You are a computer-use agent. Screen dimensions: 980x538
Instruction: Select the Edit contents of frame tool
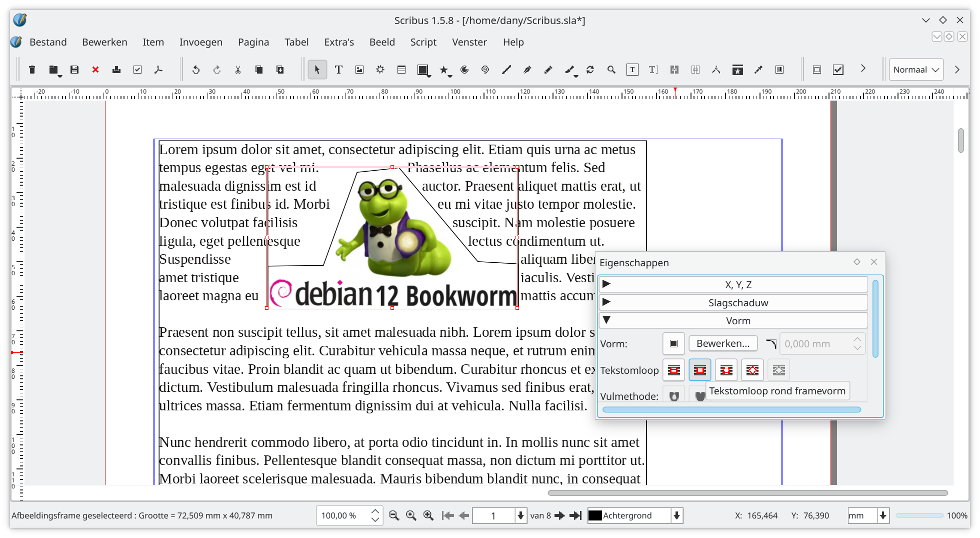point(632,70)
